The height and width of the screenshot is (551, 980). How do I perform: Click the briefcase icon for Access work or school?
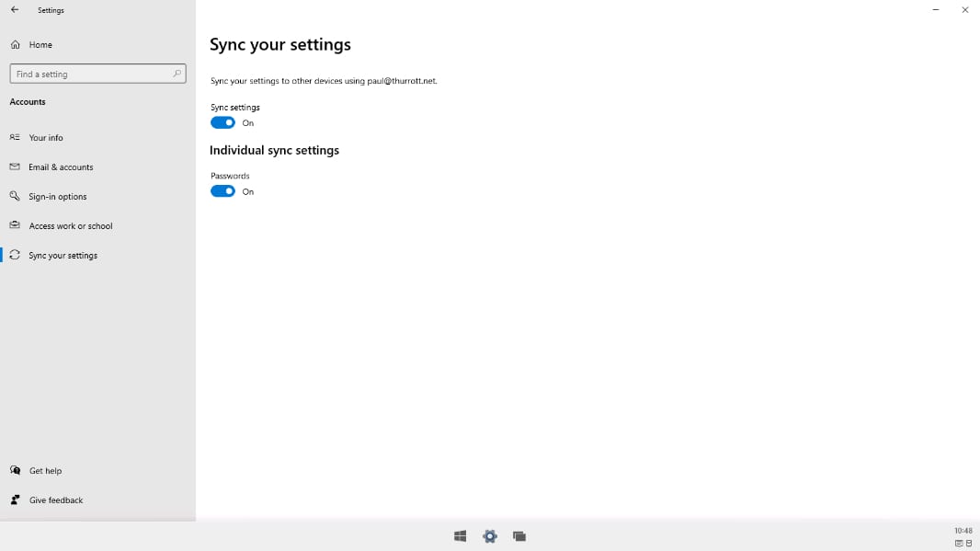pyautogui.click(x=15, y=225)
